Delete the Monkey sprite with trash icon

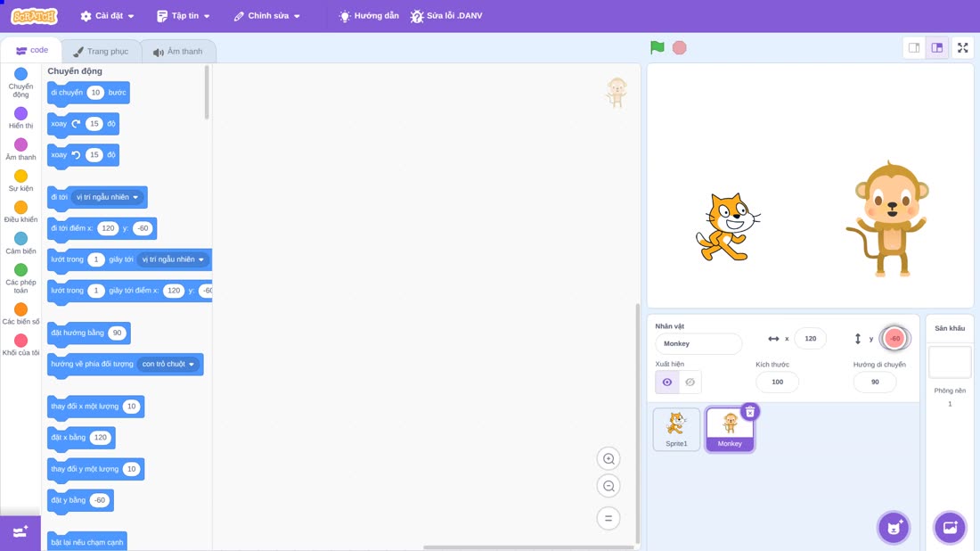click(x=750, y=412)
